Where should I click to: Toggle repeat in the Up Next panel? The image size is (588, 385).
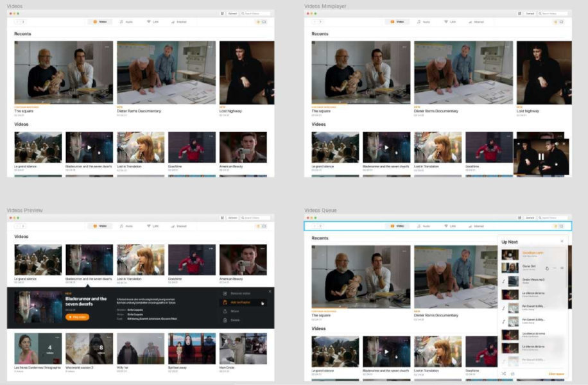pos(513,373)
